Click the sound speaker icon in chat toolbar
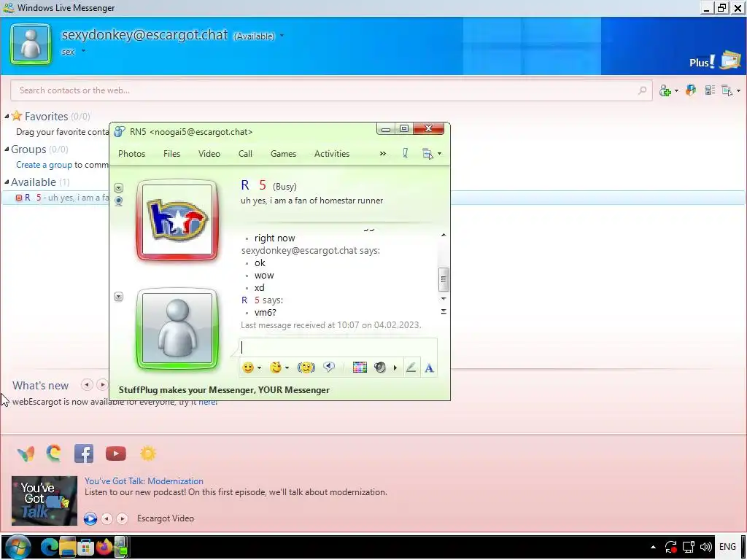The image size is (747, 560). [x=379, y=367]
